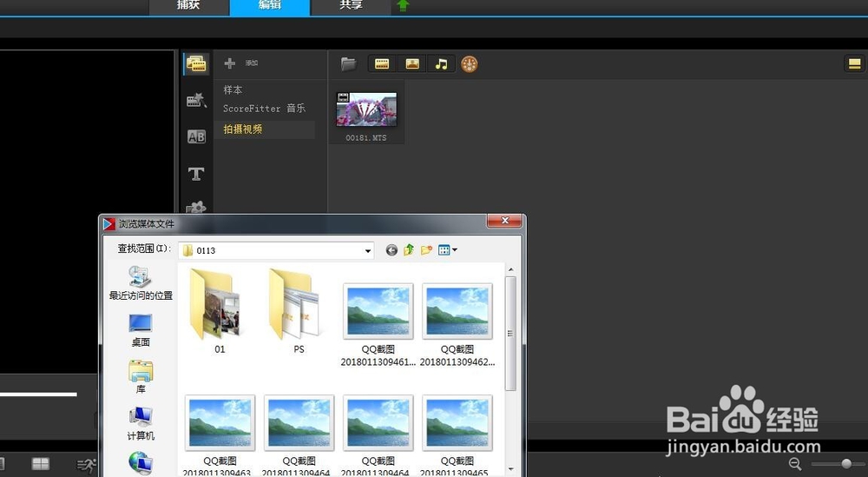Open the T Title panel icon
Screen dimensions: 868x477
pyautogui.click(x=196, y=174)
